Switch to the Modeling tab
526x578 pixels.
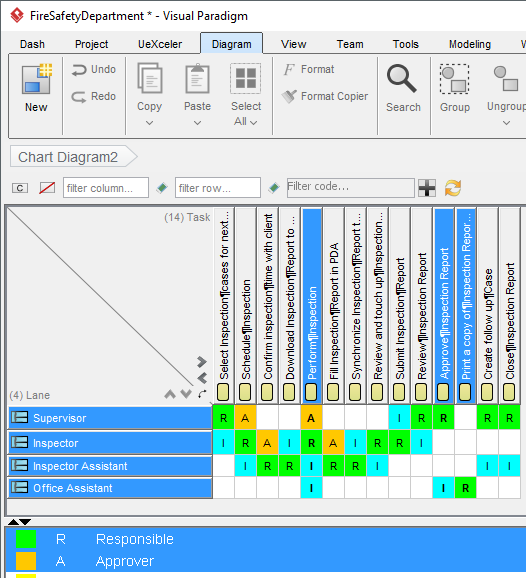(470, 44)
